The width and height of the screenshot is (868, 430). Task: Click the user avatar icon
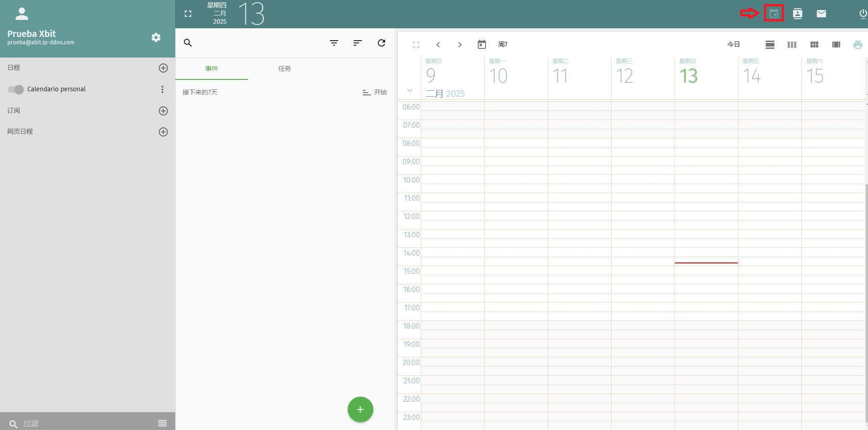click(21, 14)
